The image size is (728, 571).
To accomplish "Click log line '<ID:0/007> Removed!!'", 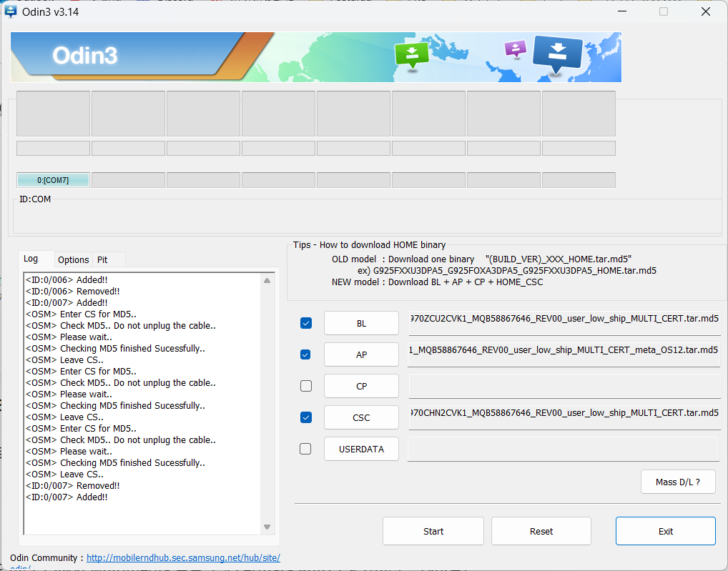I will tap(73, 486).
